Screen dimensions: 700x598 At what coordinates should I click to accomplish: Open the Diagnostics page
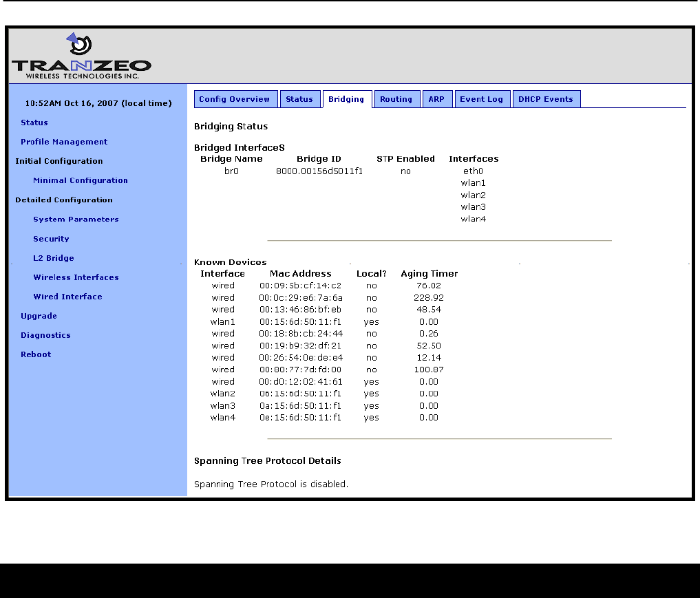click(x=45, y=335)
